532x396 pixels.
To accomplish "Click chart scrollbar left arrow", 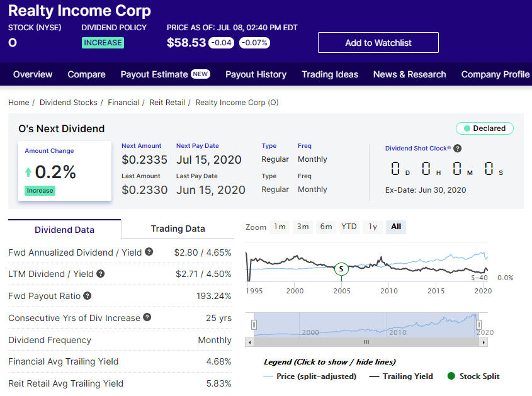I will click(250, 342).
